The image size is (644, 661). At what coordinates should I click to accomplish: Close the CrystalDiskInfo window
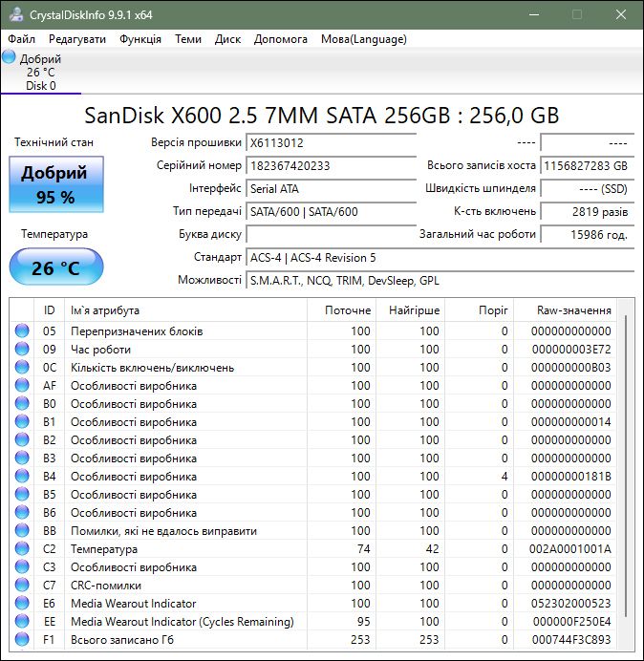621,14
